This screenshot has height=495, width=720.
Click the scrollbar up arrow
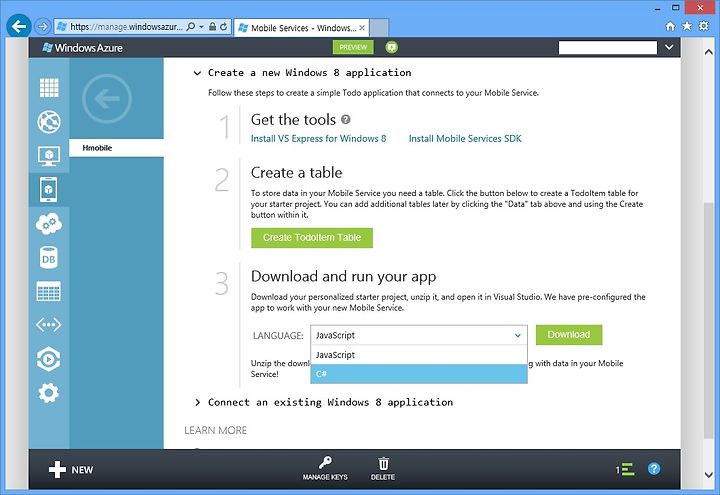pos(709,52)
